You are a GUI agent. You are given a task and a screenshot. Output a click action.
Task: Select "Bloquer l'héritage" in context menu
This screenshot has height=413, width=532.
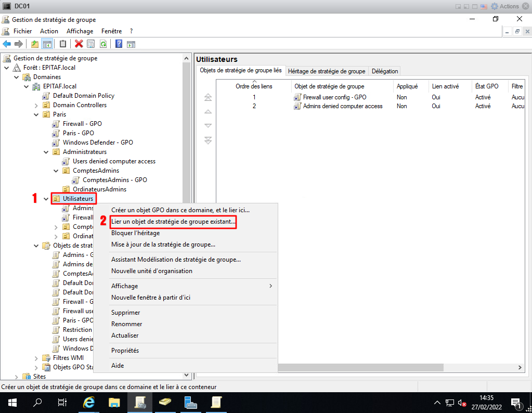135,233
